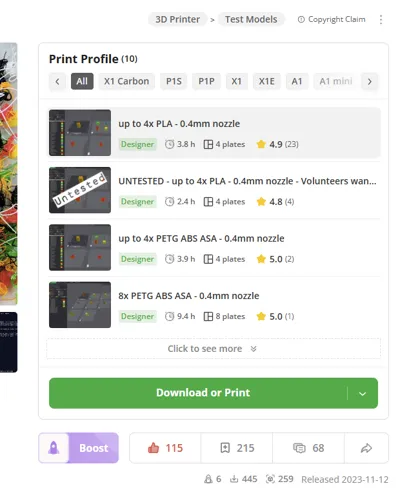This screenshot has width=400, height=495.
Task: Select the X1 Carbon printer tab
Action: 126,81
